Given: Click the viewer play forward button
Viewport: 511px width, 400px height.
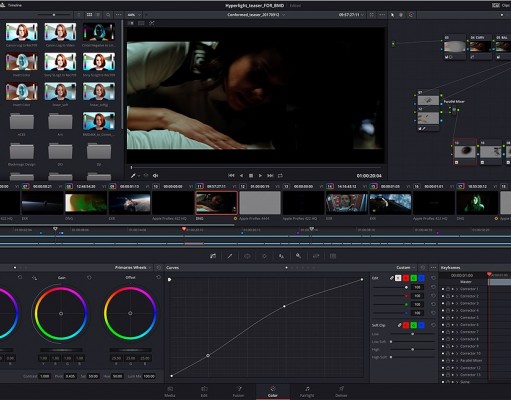Looking at the screenshot, I should (260, 175).
